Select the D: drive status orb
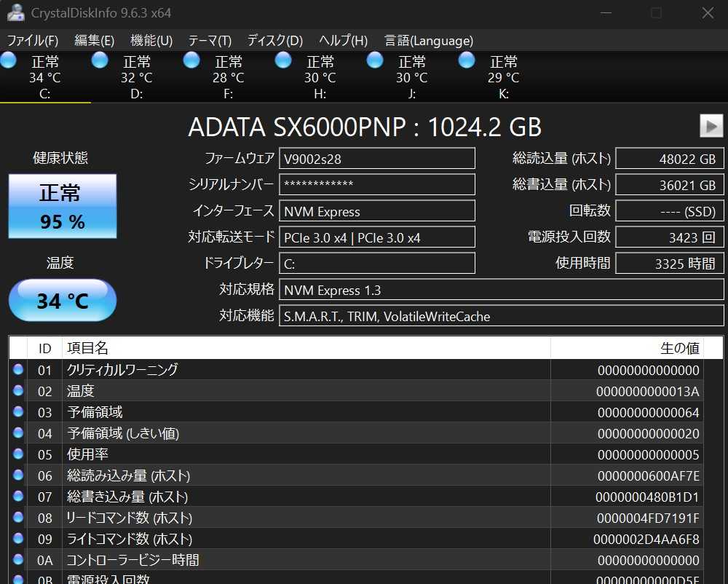Viewport: 728px width, 584px height. click(x=100, y=60)
